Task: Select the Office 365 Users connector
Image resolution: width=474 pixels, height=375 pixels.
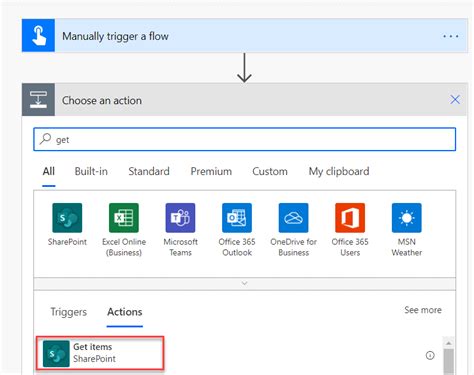Action: click(x=350, y=218)
